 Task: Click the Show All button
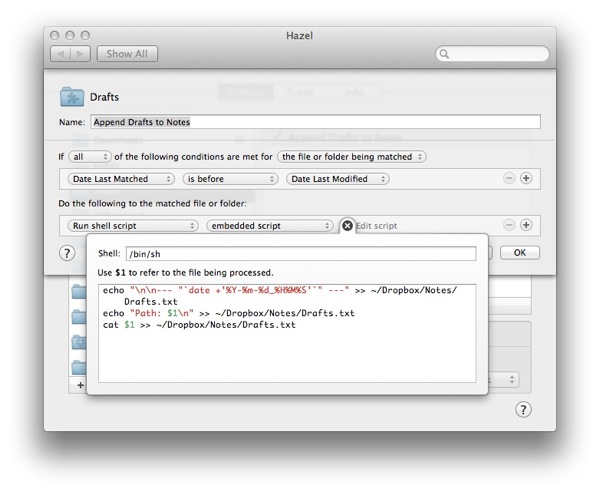click(127, 54)
